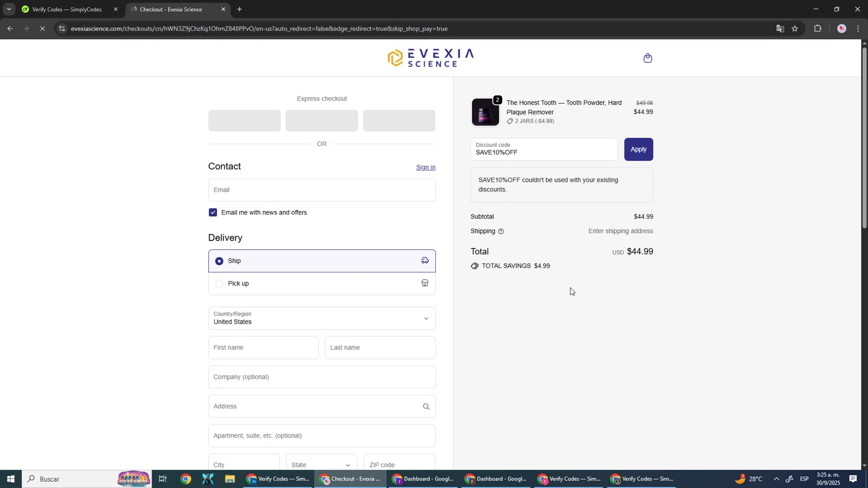Uncheck Email me with news and offers

213,212
